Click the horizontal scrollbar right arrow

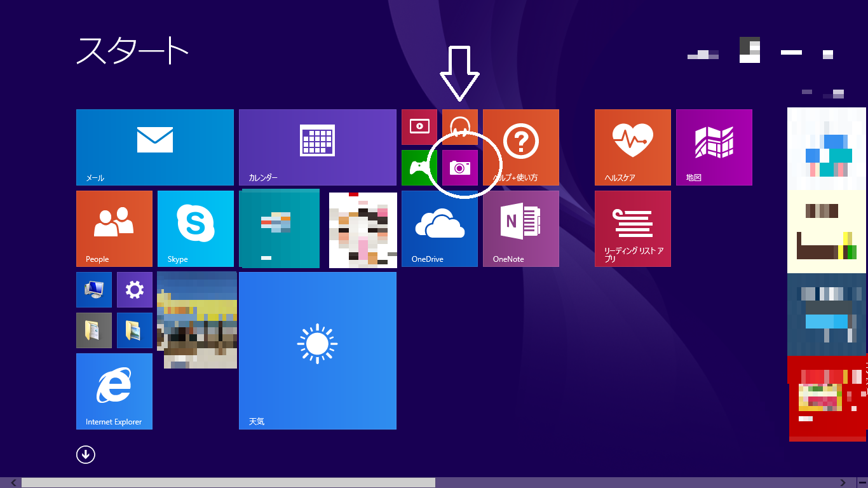[843, 483]
